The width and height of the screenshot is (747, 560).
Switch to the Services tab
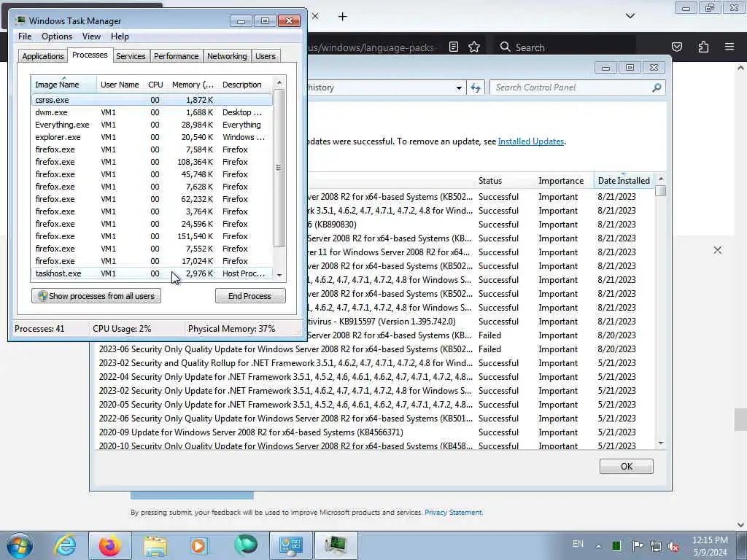131,56
